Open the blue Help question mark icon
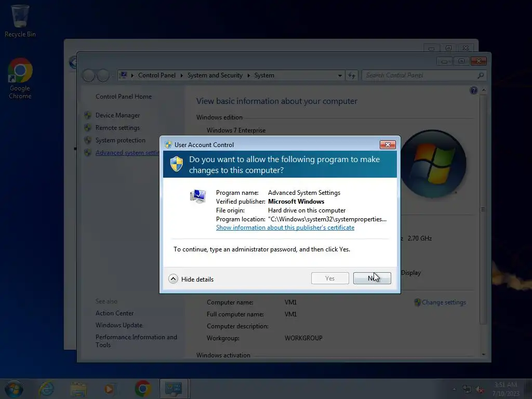 coord(474,90)
